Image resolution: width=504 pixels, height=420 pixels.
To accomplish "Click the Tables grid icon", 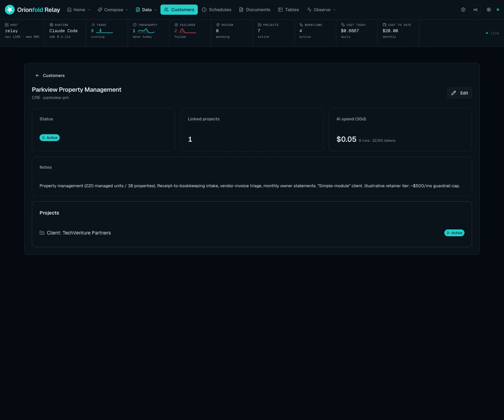I will tap(280, 10).
